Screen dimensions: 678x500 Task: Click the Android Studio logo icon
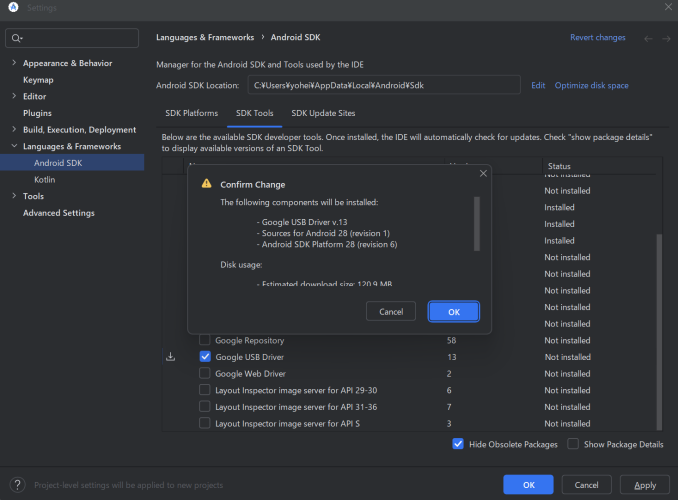tap(13, 7)
